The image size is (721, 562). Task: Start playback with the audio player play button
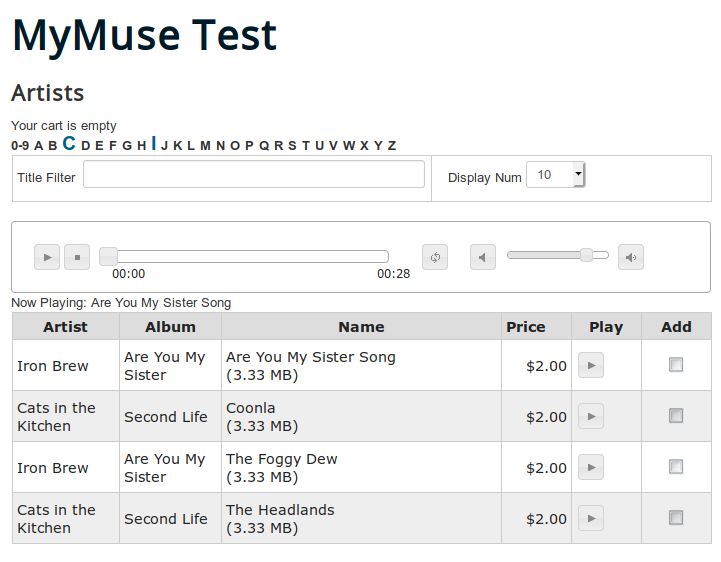point(47,257)
